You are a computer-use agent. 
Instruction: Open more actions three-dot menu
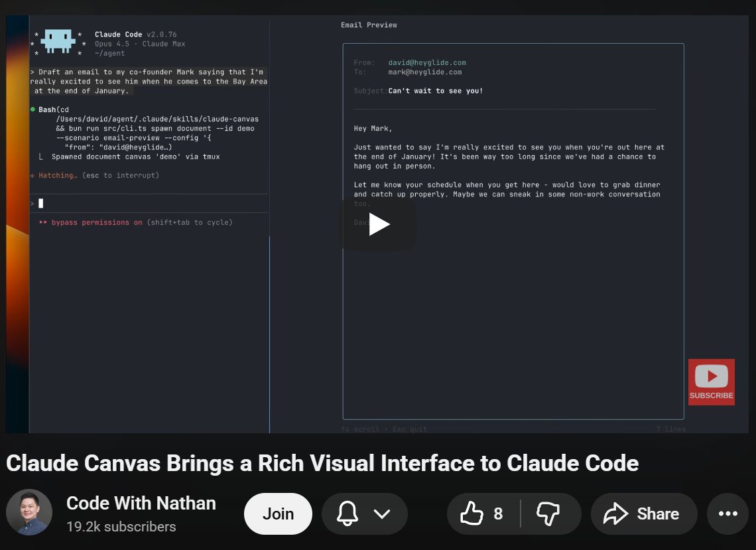point(727,514)
